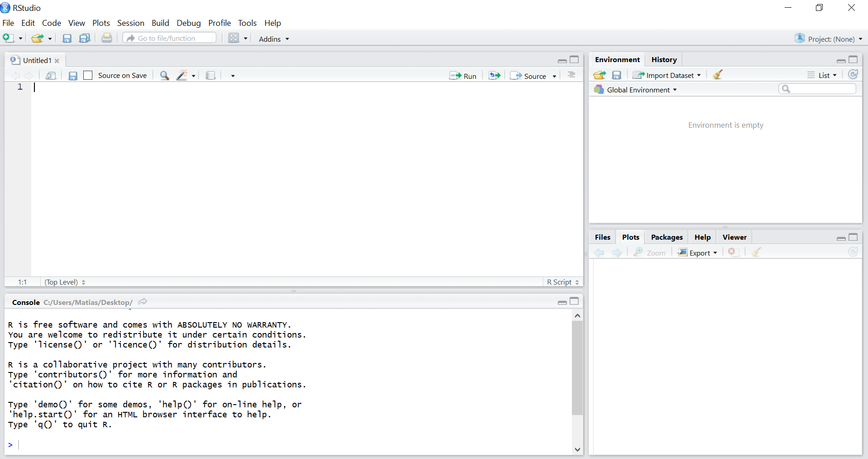Viewport: 868px width, 459px height.
Task: Click the Go to file/function search box
Action: pos(169,38)
